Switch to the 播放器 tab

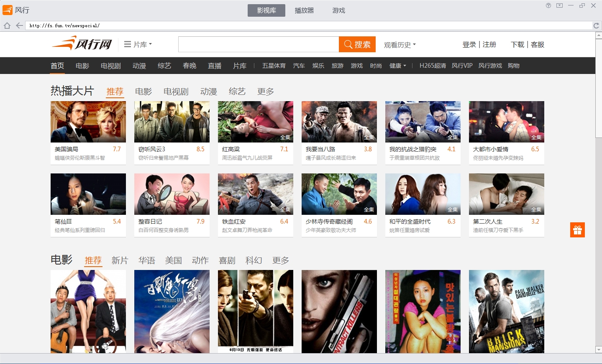coord(304,10)
